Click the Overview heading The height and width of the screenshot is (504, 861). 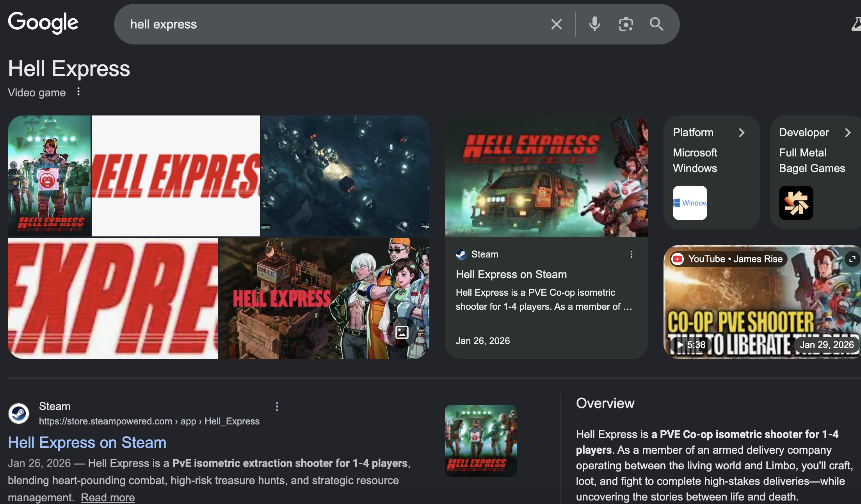click(605, 403)
